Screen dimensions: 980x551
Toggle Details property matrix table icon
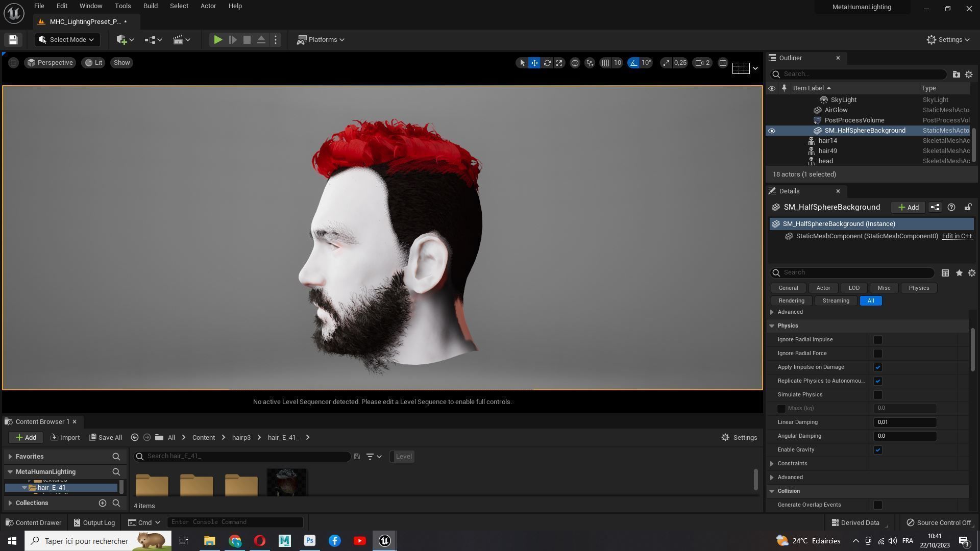pyautogui.click(x=945, y=273)
